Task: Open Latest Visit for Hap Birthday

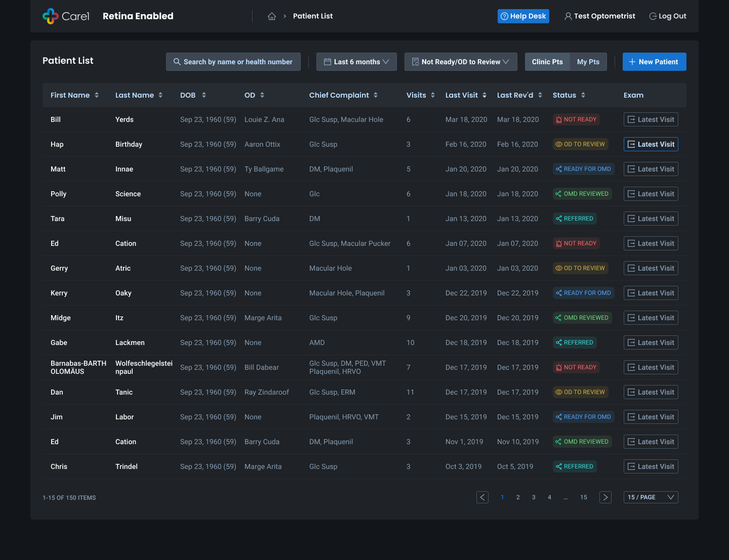Action: tap(651, 144)
